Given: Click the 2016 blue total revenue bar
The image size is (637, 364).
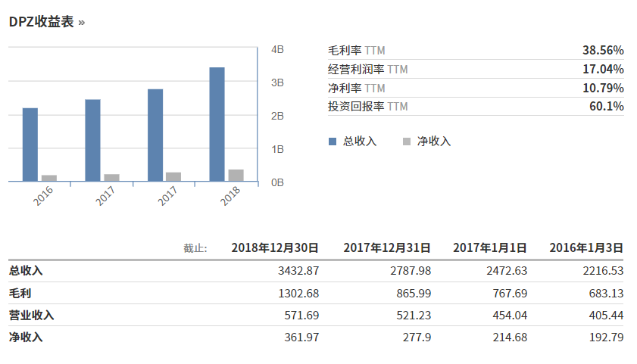Looking at the screenshot, I should point(30,145).
